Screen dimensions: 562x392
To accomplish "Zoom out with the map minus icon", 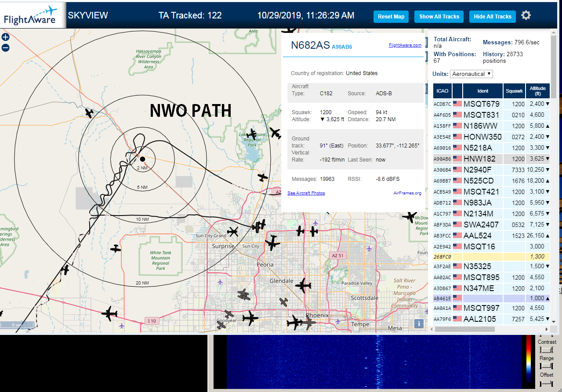I will point(5,48).
